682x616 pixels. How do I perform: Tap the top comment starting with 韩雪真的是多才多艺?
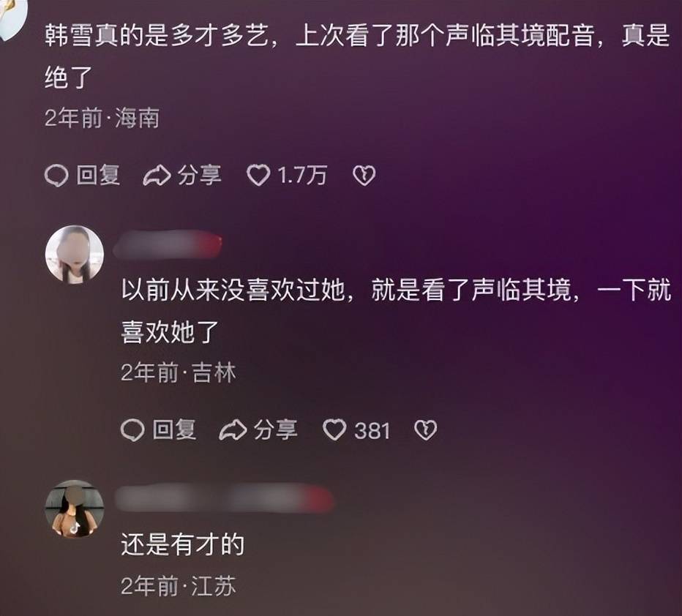tap(357, 56)
